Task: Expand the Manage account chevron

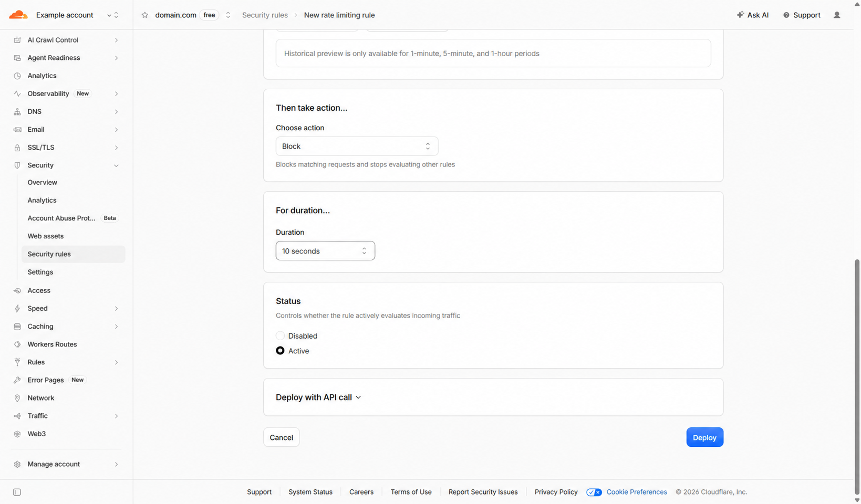Action: coord(116,464)
